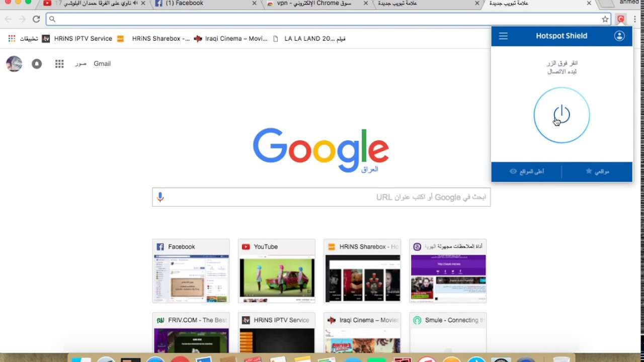Open HRiNS IPTV Service bookmark

point(77,38)
